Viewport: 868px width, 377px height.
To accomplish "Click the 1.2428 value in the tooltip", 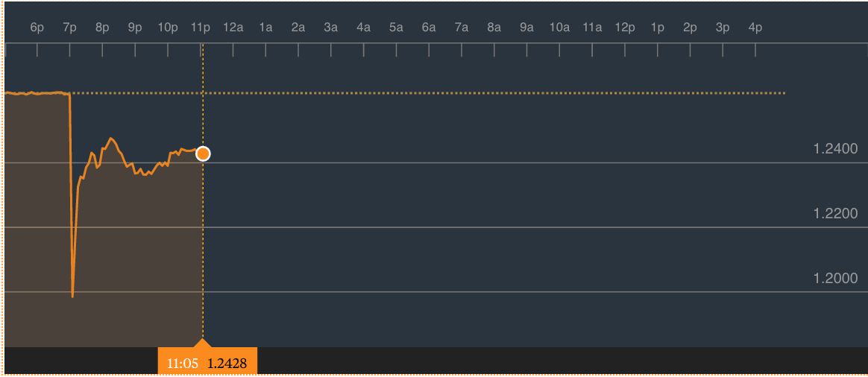I will [x=228, y=364].
